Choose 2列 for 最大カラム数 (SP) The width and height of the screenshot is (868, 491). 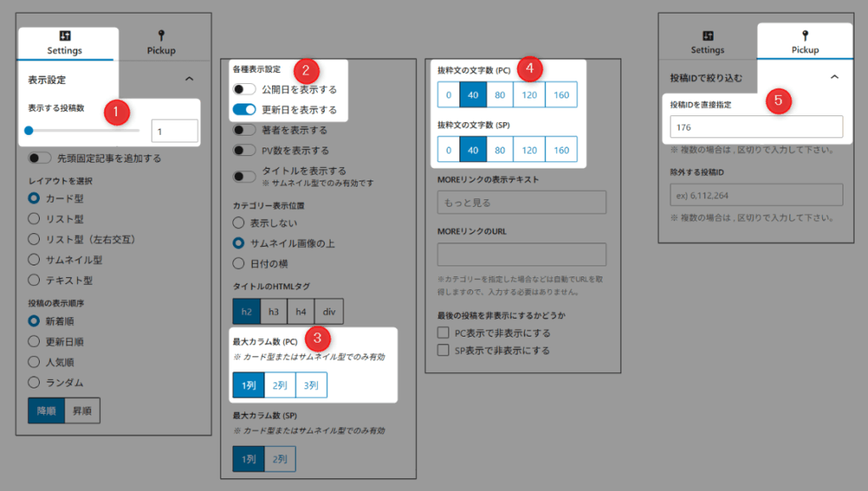pos(280,459)
